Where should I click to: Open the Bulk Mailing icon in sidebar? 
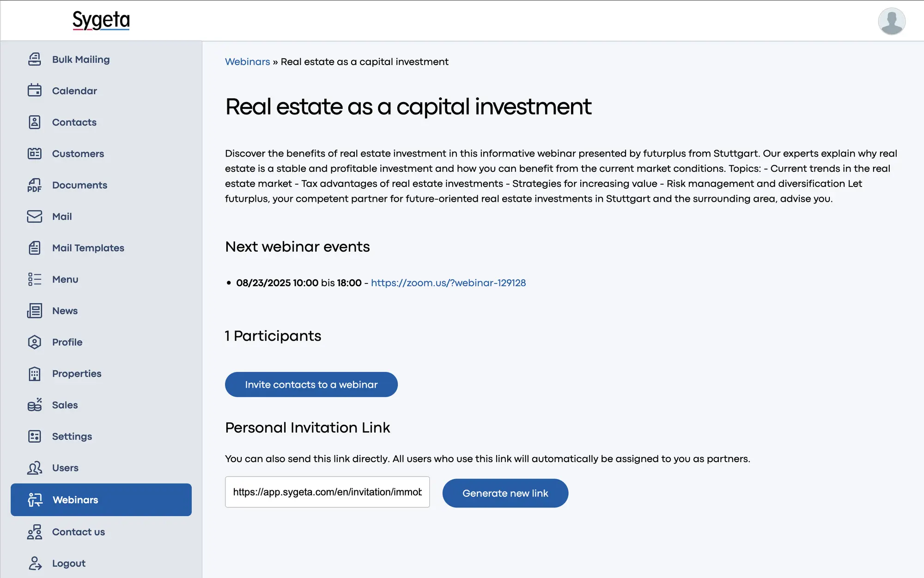pyautogui.click(x=35, y=59)
